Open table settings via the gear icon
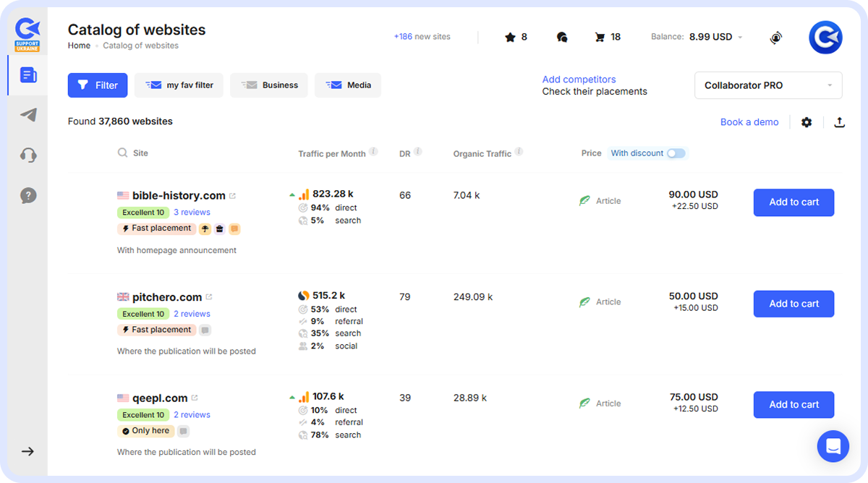The image size is (868, 483). (x=807, y=122)
